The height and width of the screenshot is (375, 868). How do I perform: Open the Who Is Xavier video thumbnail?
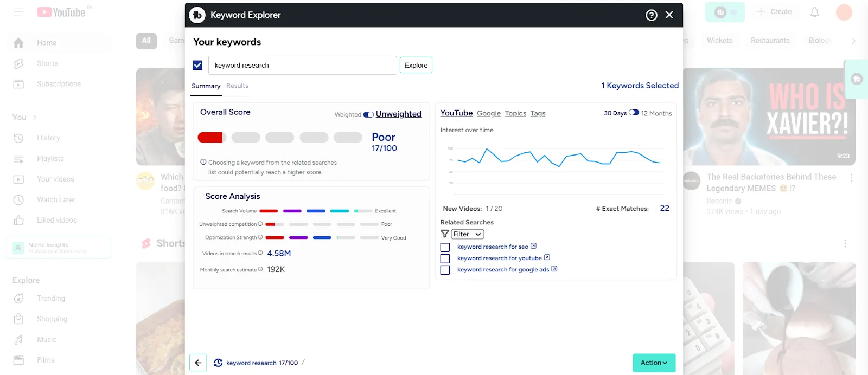point(769,117)
